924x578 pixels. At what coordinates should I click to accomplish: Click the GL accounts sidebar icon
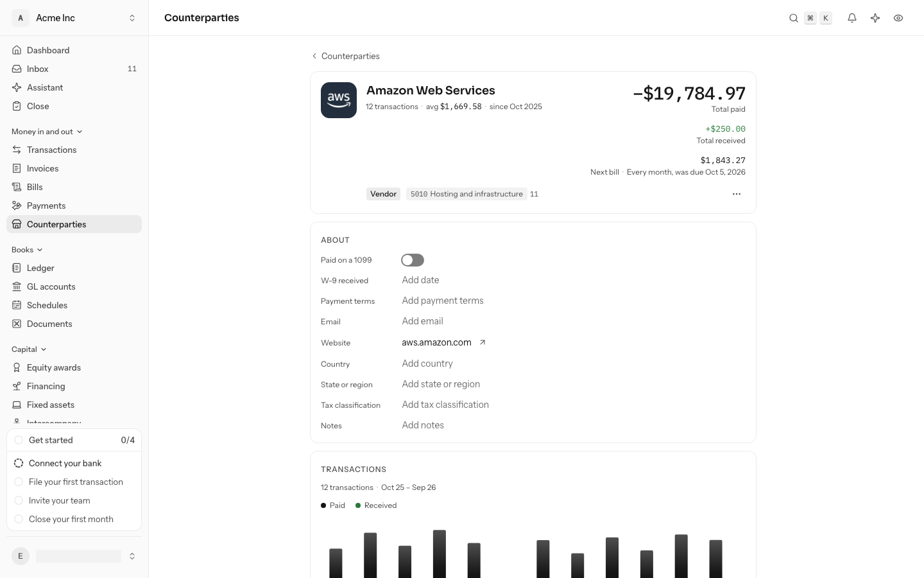point(17,286)
